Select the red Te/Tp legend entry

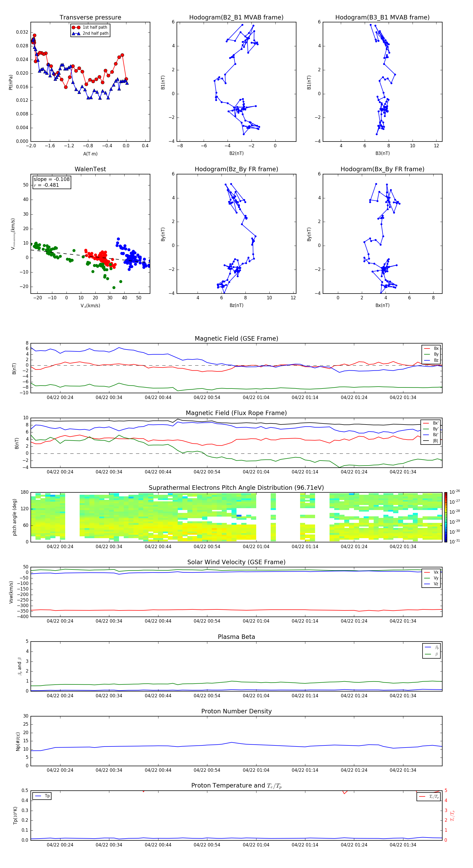click(x=429, y=796)
